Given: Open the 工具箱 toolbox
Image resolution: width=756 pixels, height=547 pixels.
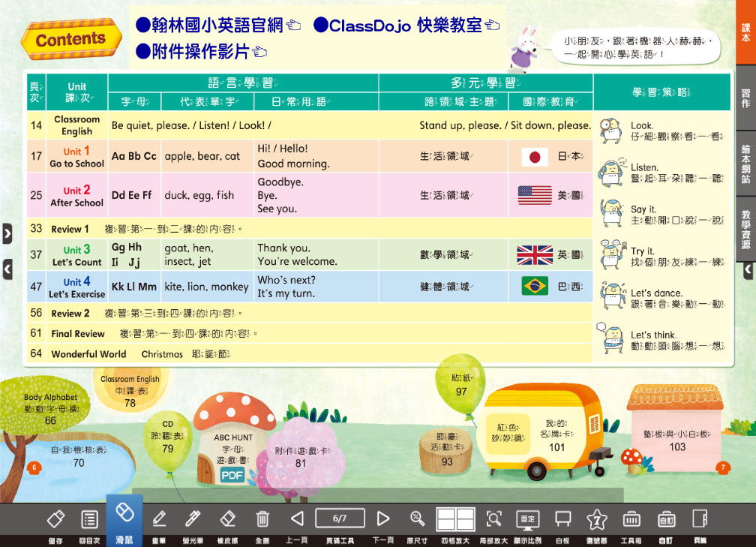Looking at the screenshot, I should pos(631,518).
